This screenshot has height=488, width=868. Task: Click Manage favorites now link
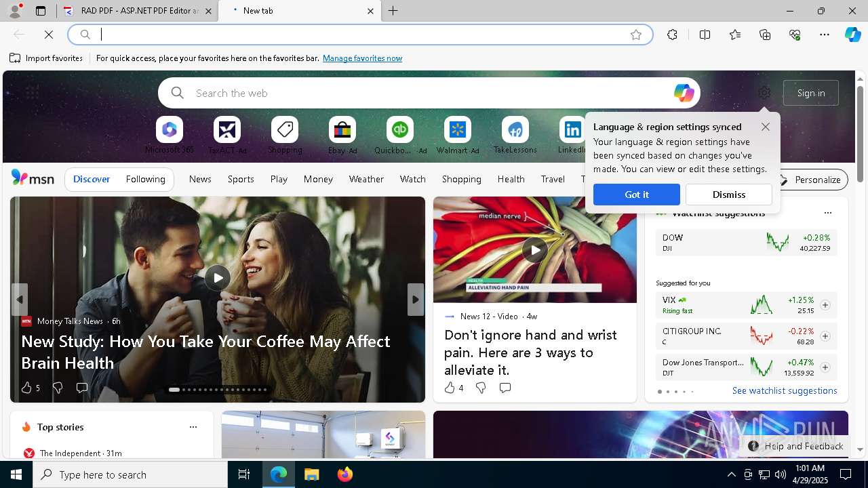(362, 58)
